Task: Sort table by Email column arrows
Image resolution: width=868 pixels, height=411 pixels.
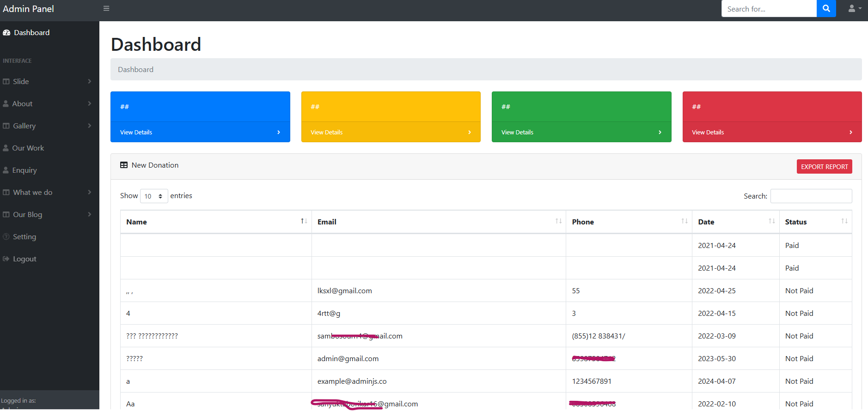Action: coord(558,221)
